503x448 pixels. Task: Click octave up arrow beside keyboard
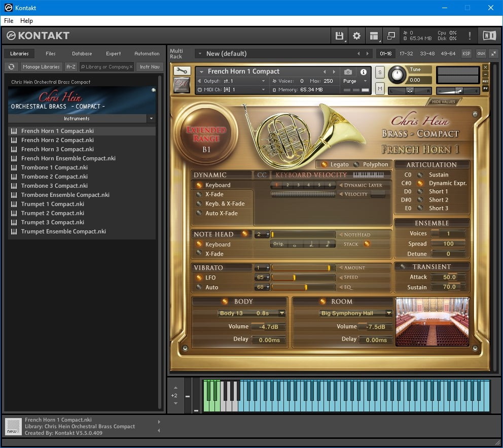click(175, 388)
